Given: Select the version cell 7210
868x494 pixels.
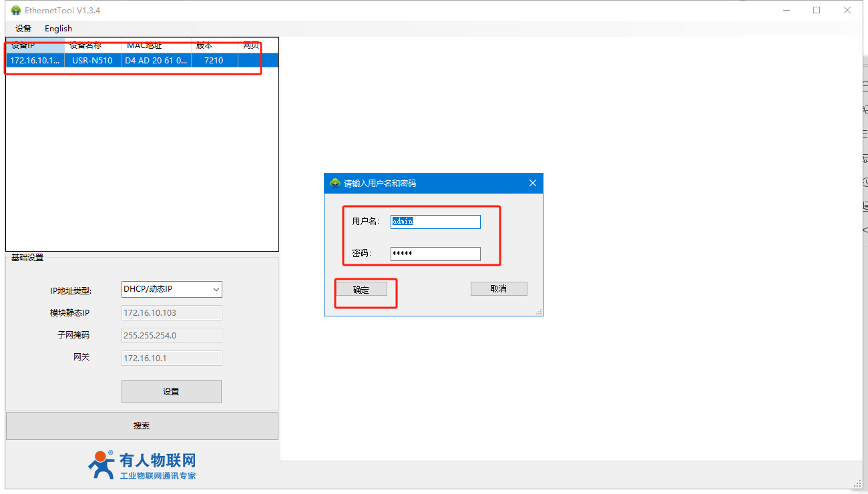Looking at the screenshot, I should (x=214, y=60).
